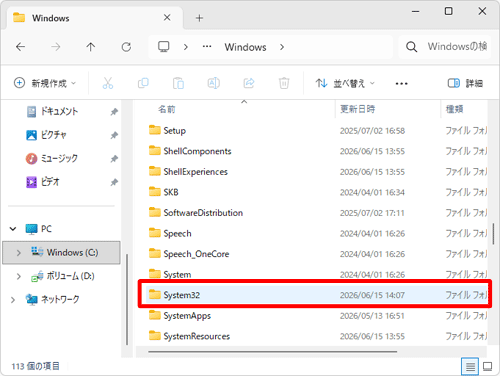Select the System folder row
The height and width of the screenshot is (376, 500).
point(316,274)
